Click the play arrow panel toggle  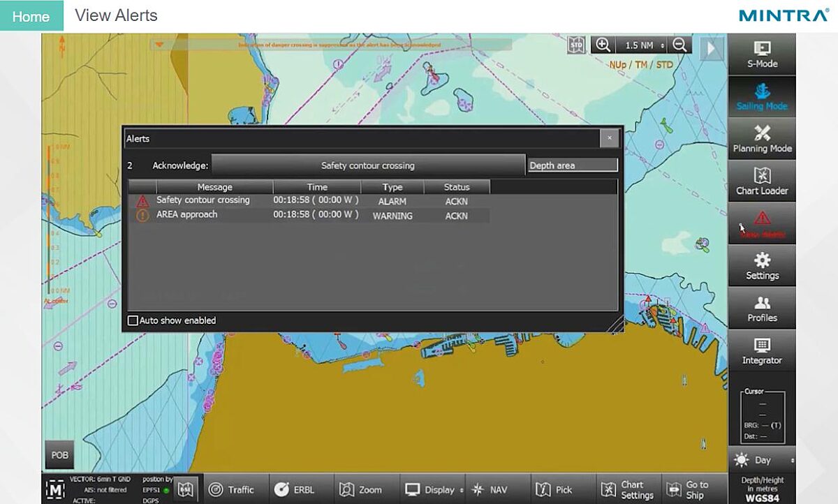pyautogui.click(x=712, y=48)
